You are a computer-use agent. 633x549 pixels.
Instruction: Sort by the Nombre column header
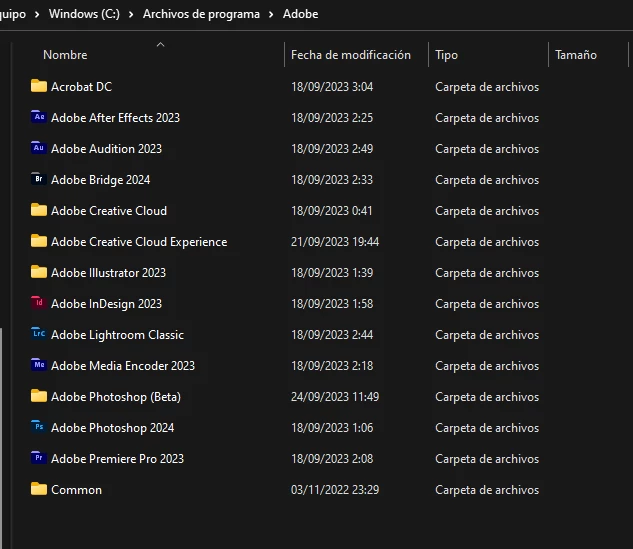(65, 55)
